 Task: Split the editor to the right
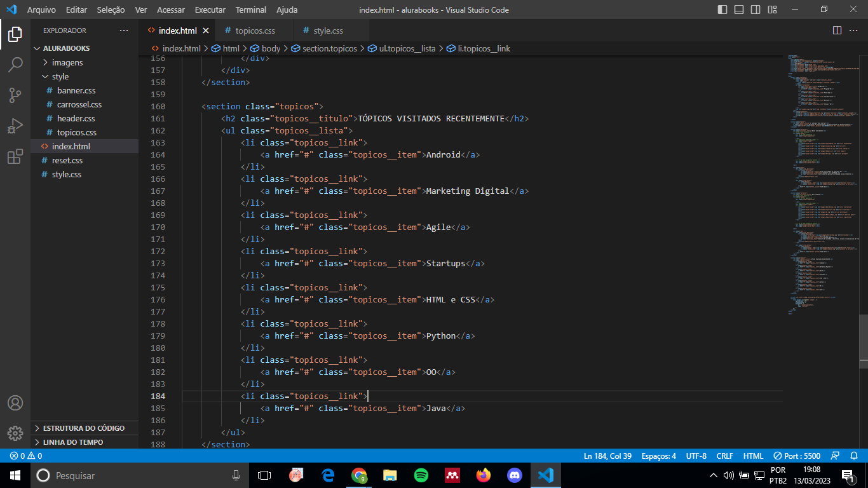coord(837,30)
